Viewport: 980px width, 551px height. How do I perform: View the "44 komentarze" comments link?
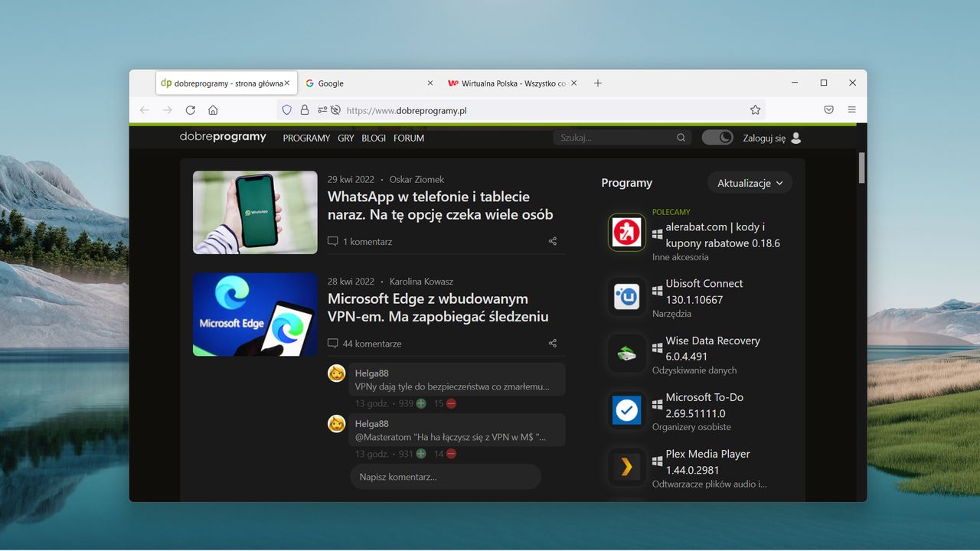(364, 344)
